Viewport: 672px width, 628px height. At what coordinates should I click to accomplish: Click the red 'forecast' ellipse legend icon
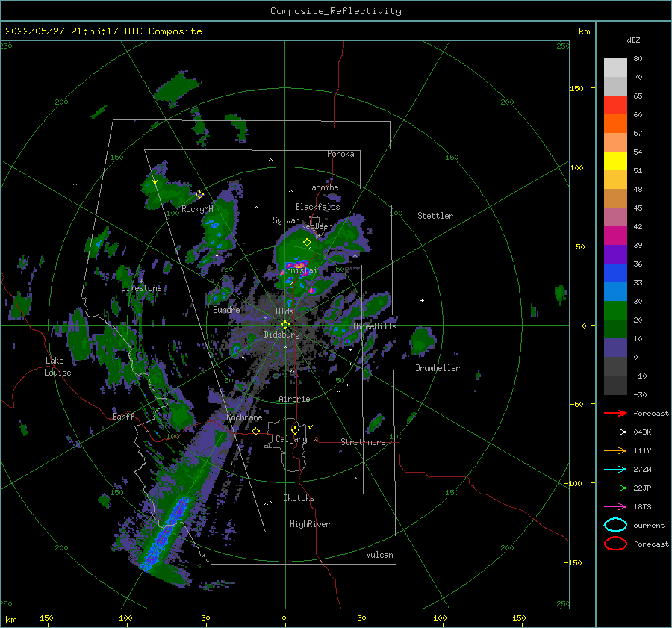pos(615,544)
